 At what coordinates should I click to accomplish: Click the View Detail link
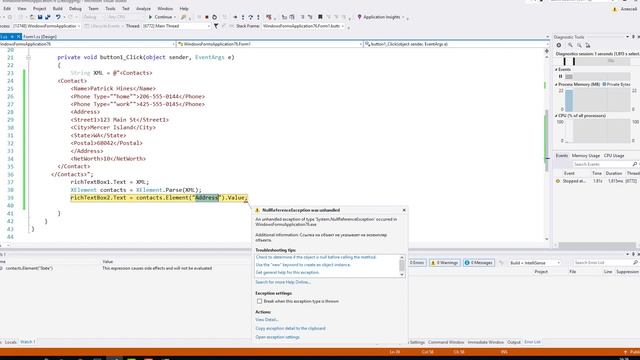pos(267,320)
